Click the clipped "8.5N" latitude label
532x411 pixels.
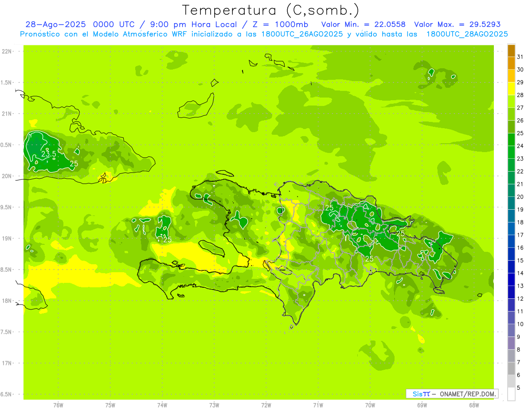pos(6,270)
